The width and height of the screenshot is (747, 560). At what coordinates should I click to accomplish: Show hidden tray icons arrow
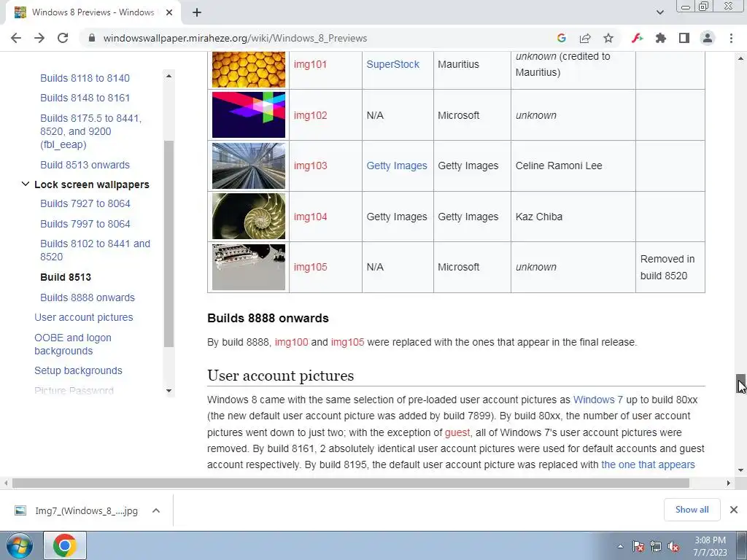(x=620, y=546)
